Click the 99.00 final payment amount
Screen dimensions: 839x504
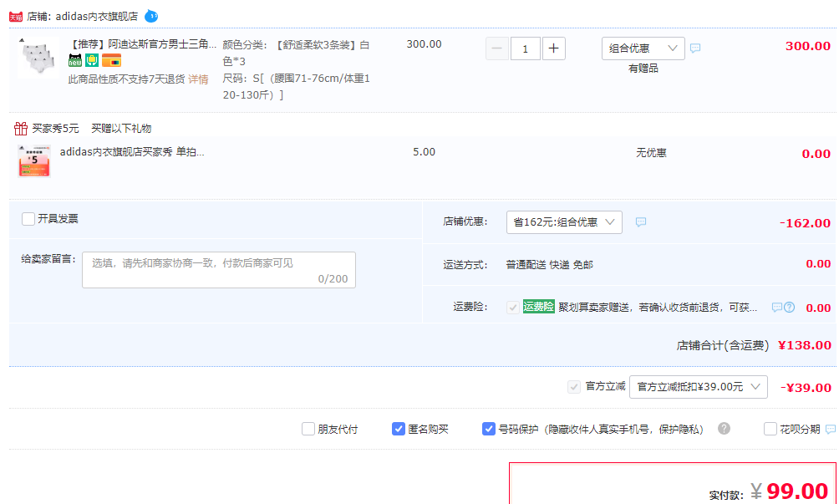coord(797,491)
